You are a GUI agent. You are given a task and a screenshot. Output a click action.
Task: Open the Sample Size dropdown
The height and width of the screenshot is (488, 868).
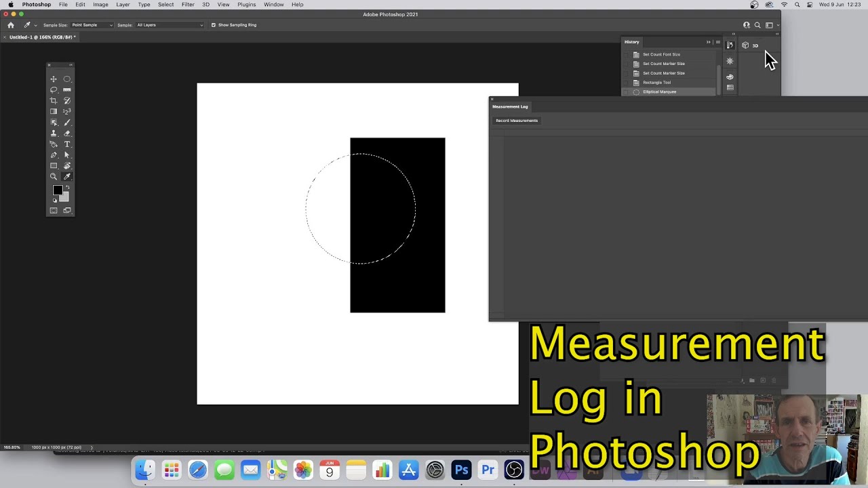point(92,25)
